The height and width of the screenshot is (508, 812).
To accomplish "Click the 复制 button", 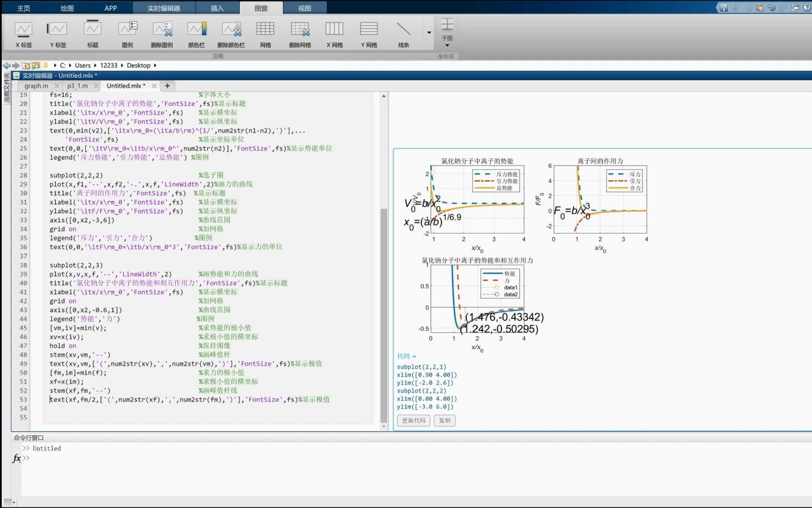I will 444,420.
